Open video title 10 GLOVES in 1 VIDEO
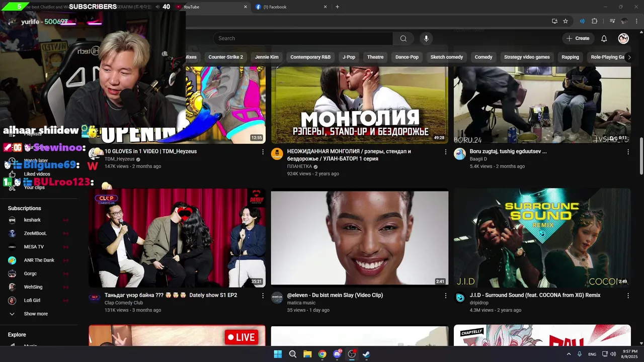The width and height of the screenshot is (644, 362). click(x=150, y=151)
